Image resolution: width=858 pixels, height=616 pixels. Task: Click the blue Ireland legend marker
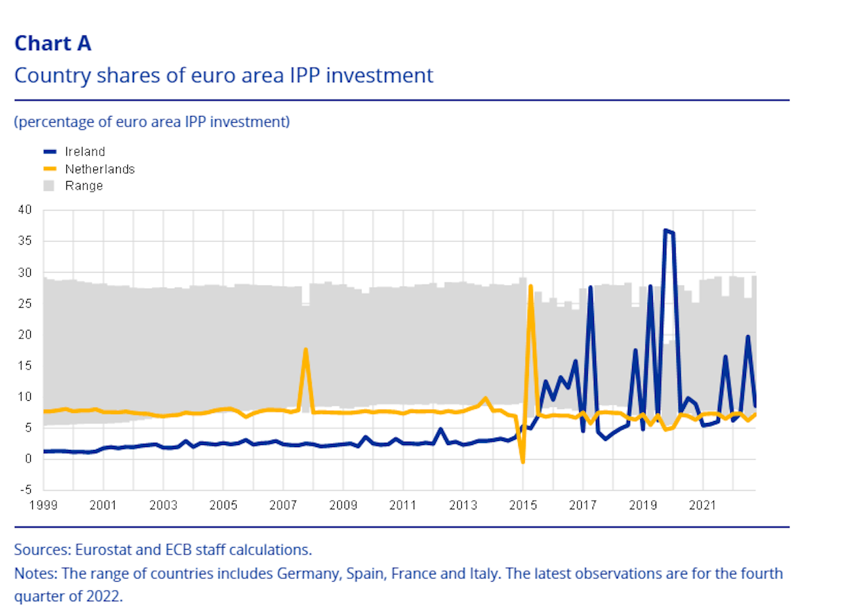tap(50, 152)
